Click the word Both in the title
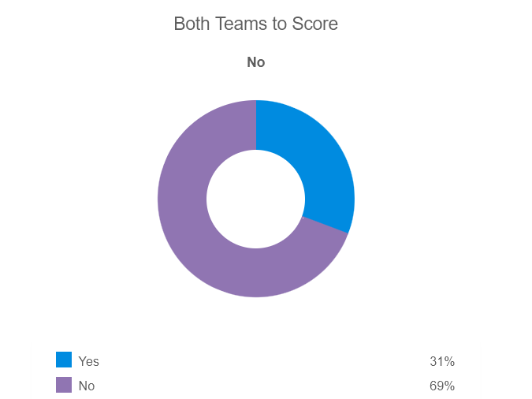Image resolution: width=532 pixels, height=399 pixels. [x=192, y=24]
